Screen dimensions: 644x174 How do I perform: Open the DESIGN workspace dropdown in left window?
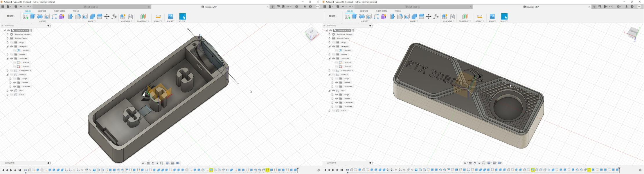(x=11, y=16)
